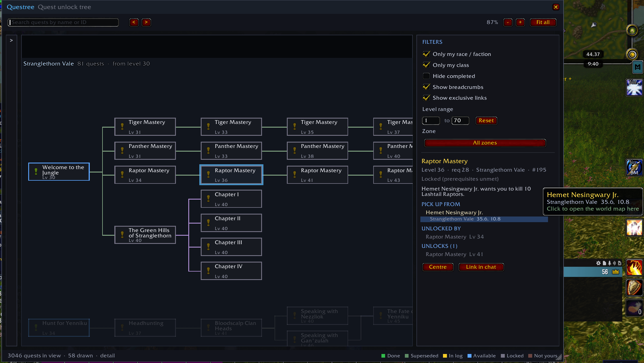The width and height of the screenshot is (644, 363).
Task: Select the Welcome to the Jungle node
Action: pos(59,172)
